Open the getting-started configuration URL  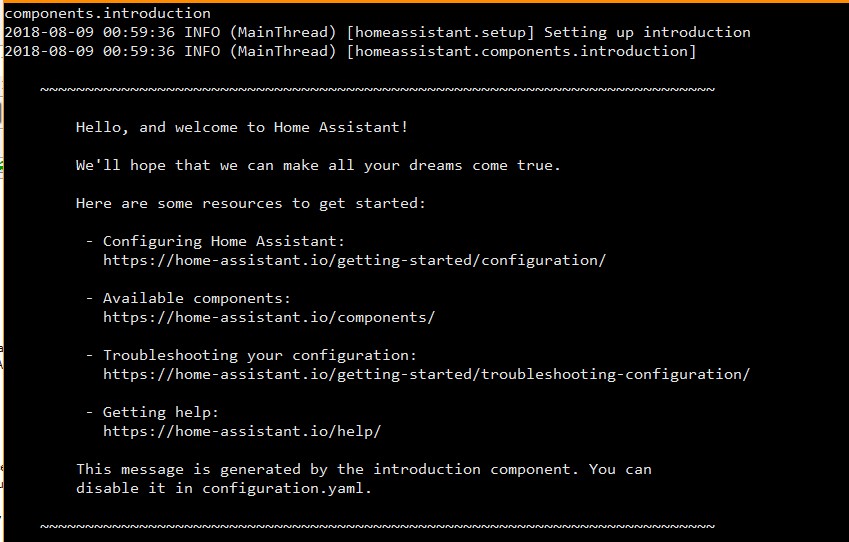point(355,260)
